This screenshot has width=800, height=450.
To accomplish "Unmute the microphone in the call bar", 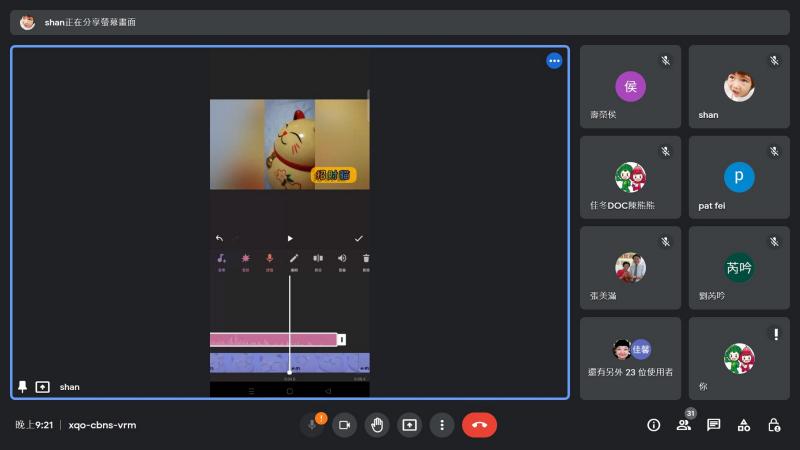I will tap(313, 425).
